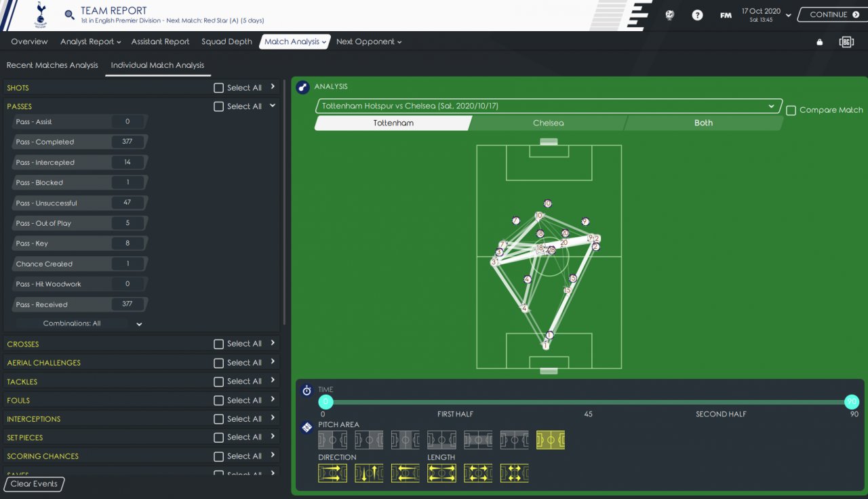The image size is (868, 499).
Task: Tick Select All for Crosses
Action: [218, 344]
